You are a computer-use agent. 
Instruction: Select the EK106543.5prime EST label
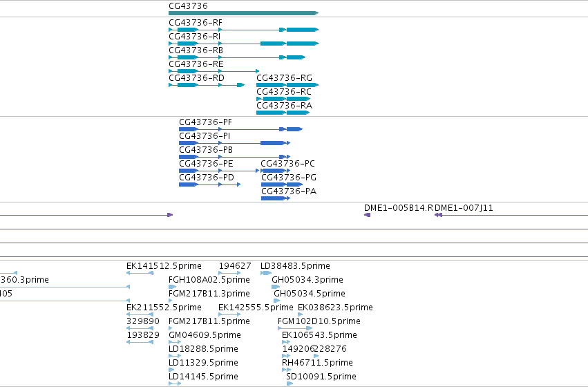click(319, 336)
